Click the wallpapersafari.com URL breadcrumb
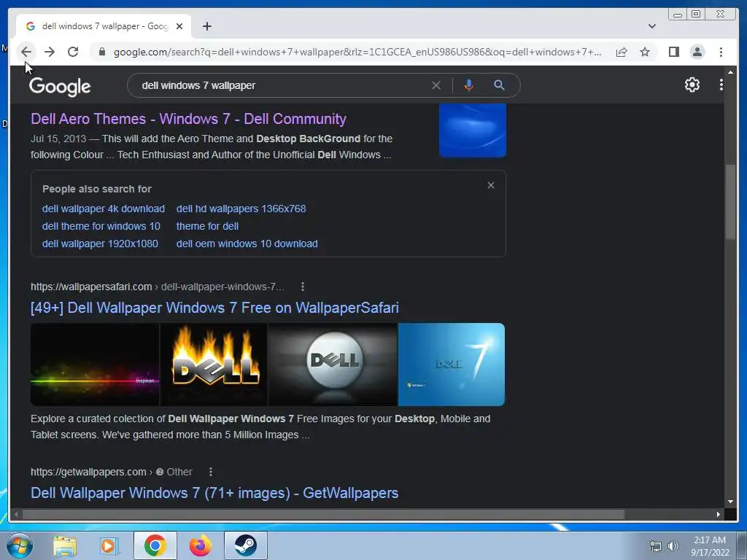This screenshot has height=560, width=747. pos(158,287)
